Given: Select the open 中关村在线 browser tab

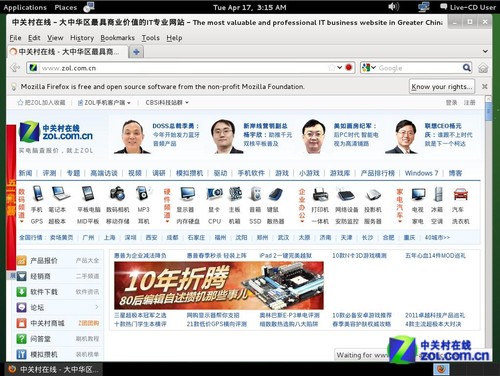Looking at the screenshot, I should coord(68,52).
